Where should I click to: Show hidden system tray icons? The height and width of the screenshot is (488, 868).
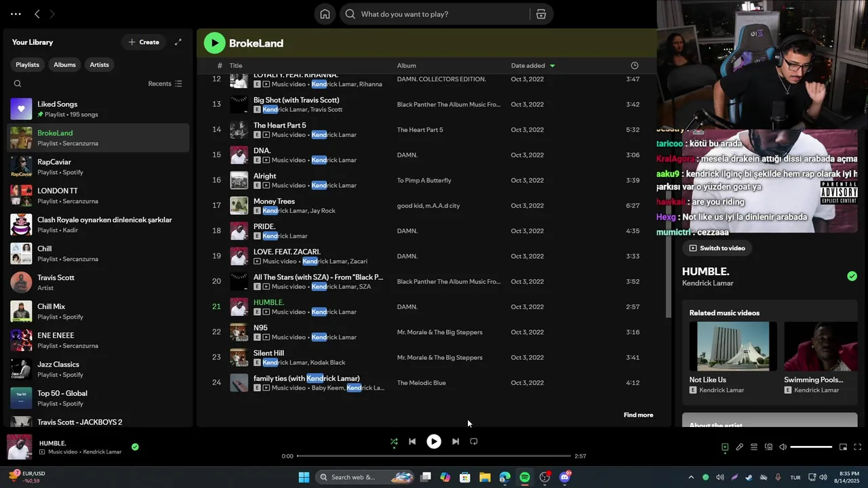click(x=691, y=477)
